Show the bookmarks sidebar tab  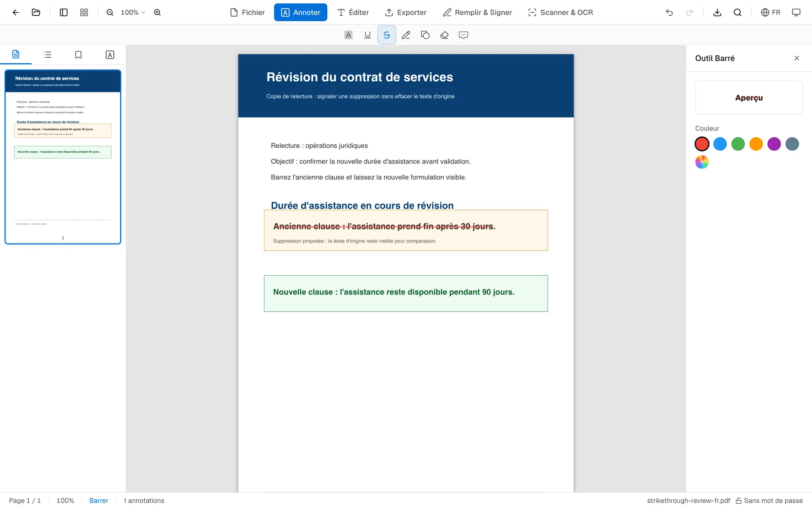coord(78,55)
